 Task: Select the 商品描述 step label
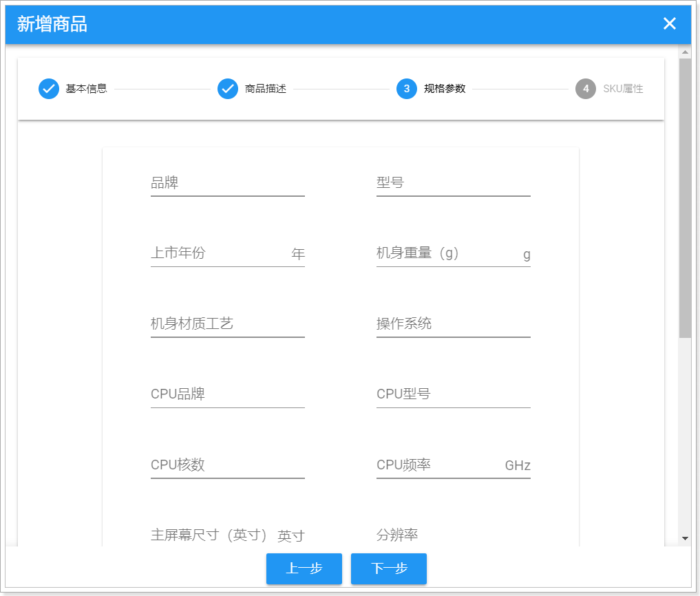264,89
